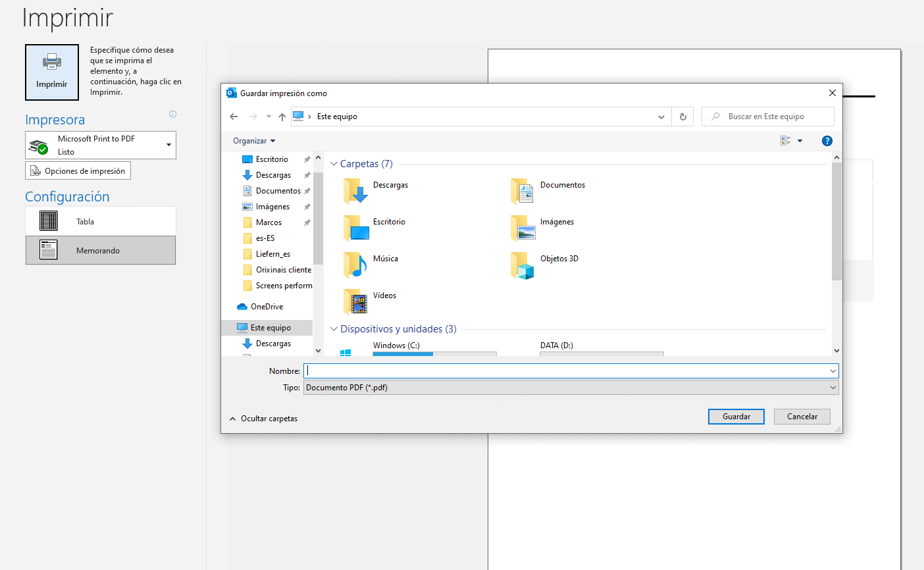Image resolution: width=924 pixels, height=570 pixels.
Task: Select the Tabla print style
Action: click(x=100, y=221)
